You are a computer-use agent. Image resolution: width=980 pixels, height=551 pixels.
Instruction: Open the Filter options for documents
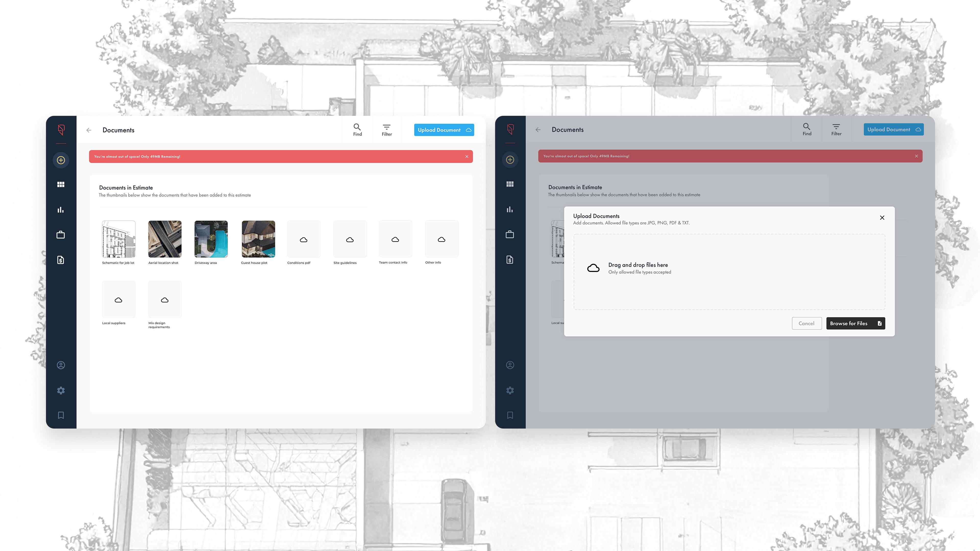tap(387, 129)
